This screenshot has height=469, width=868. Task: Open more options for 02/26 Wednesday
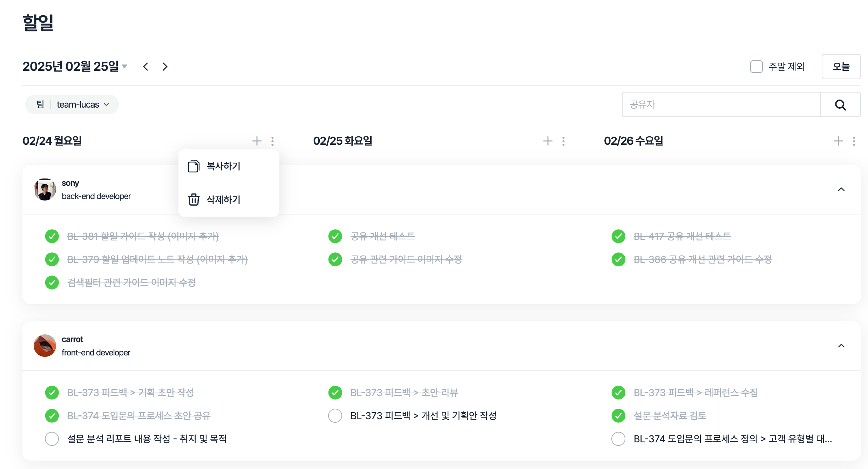pos(854,141)
